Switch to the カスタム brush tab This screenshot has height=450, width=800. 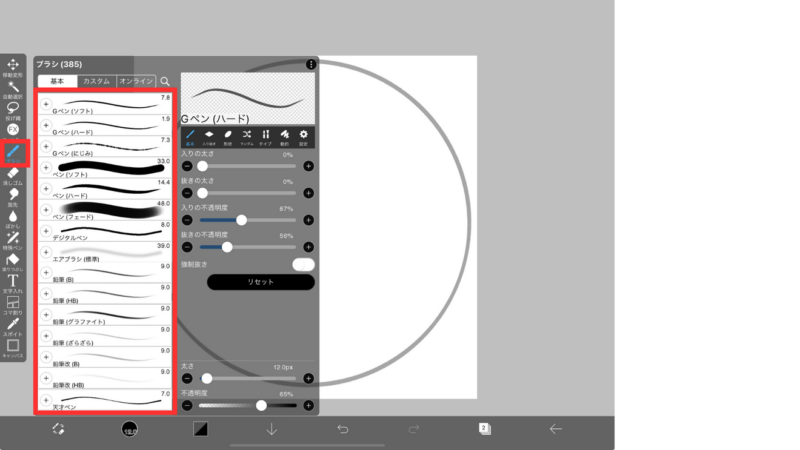(96, 81)
